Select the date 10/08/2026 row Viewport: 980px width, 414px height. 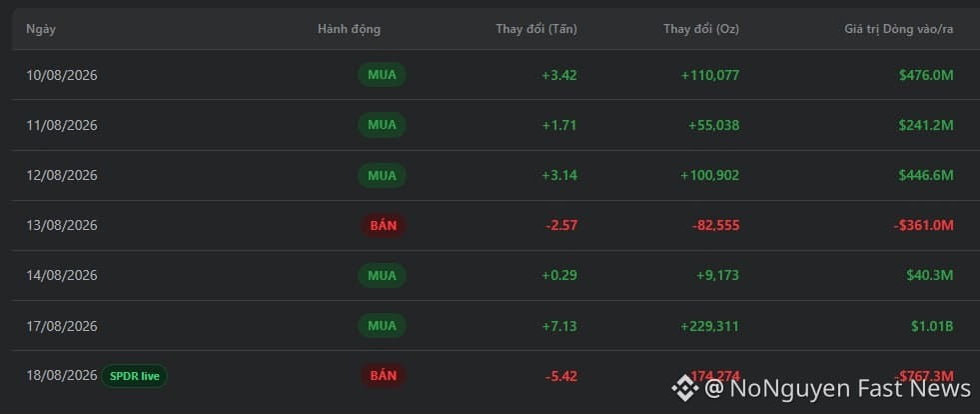pos(490,75)
